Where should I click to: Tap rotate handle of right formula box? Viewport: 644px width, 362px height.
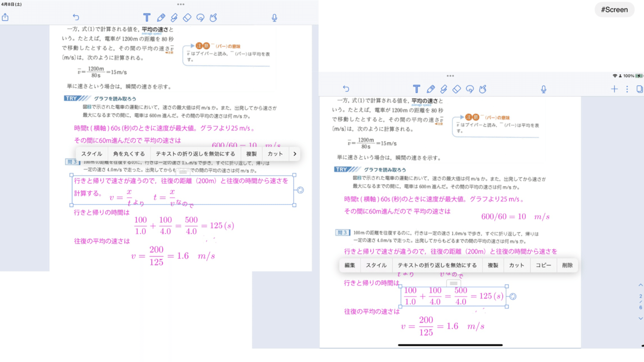click(513, 296)
